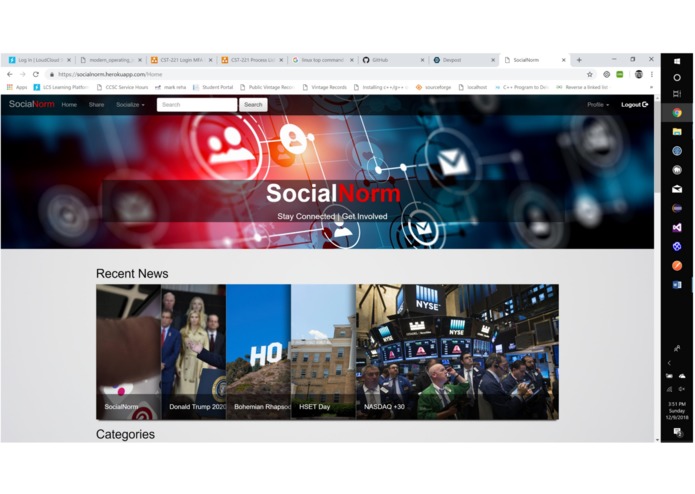Open the Cortana circle icon
The image size is (695, 494).
tap(677, 78)
